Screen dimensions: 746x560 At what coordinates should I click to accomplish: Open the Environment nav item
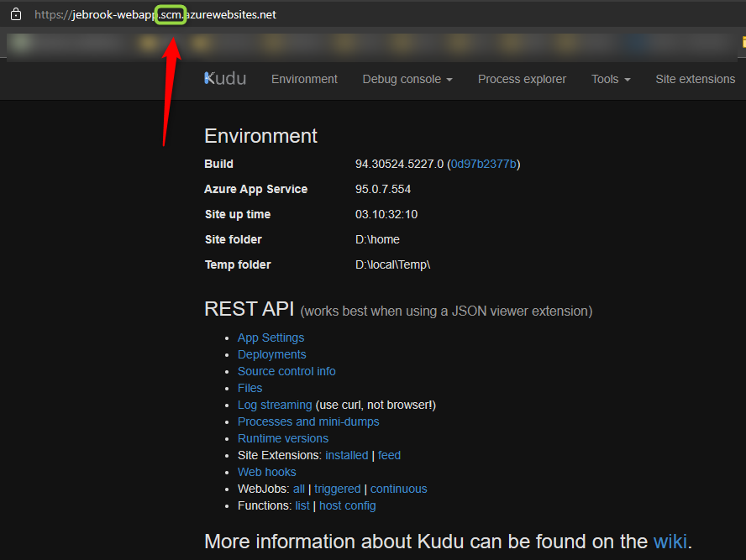click(x=304, y=79)
